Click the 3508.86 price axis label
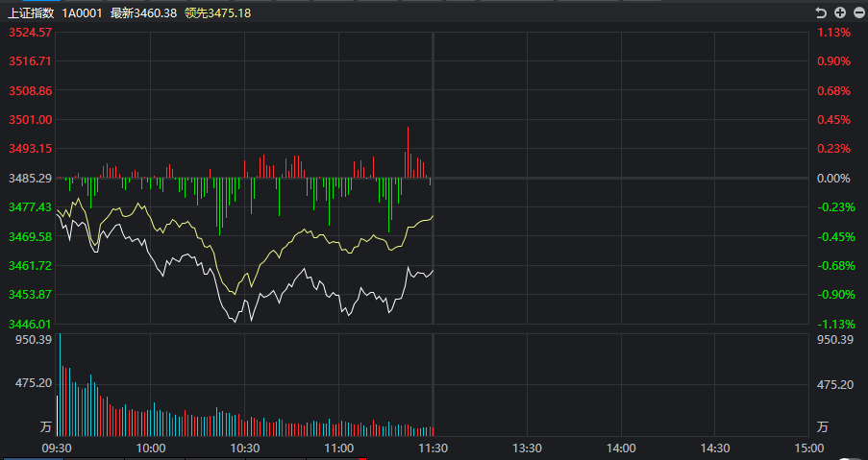The width and height of the screenshot is (868, 460). click(31, 90)
